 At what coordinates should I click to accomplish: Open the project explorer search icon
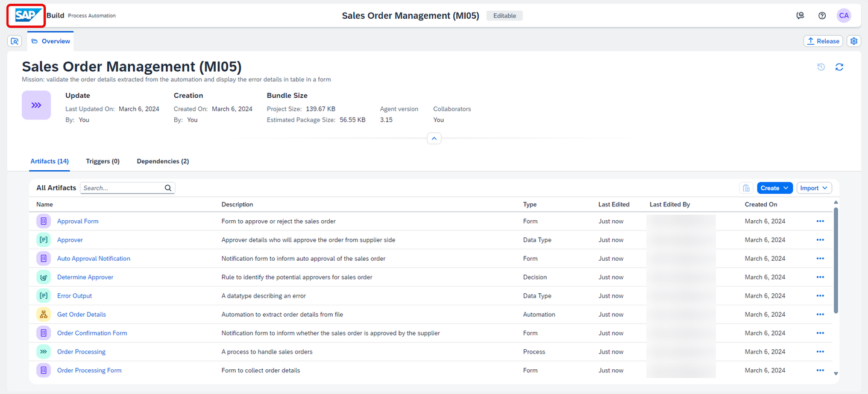tap(15, 41)
